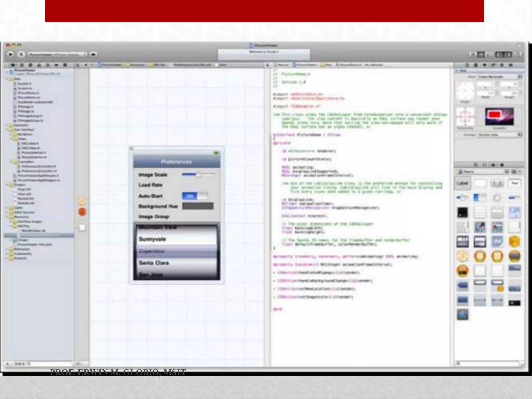Click the Image Scale slider
The width and height of the screenshot is (532, 399).
pyautogui.click(x=198, y=175)
